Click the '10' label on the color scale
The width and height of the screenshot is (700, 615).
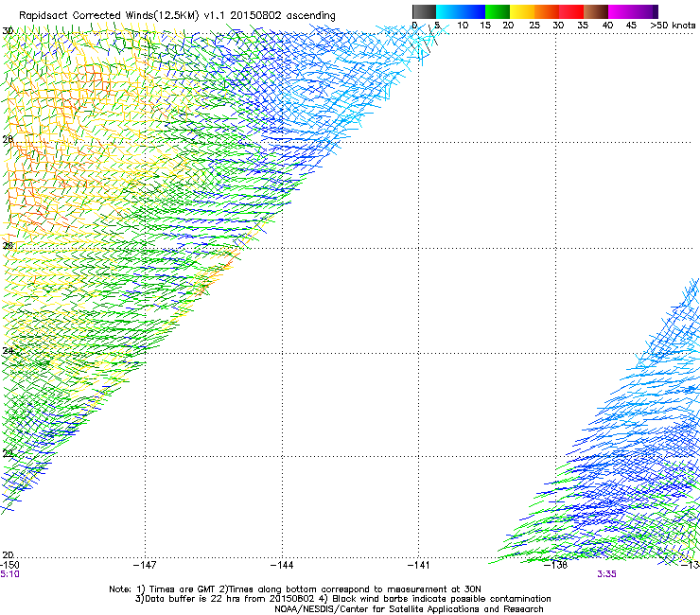click(463, 26)
